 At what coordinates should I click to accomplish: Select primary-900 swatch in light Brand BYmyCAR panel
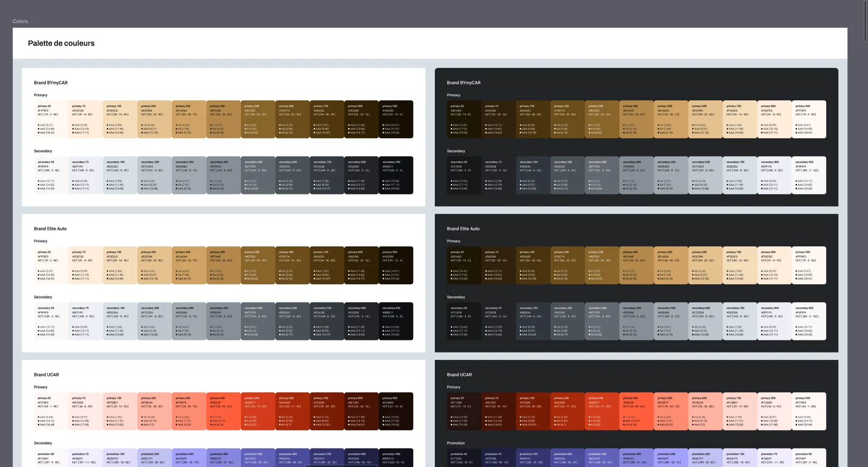[x=396, y=119]
